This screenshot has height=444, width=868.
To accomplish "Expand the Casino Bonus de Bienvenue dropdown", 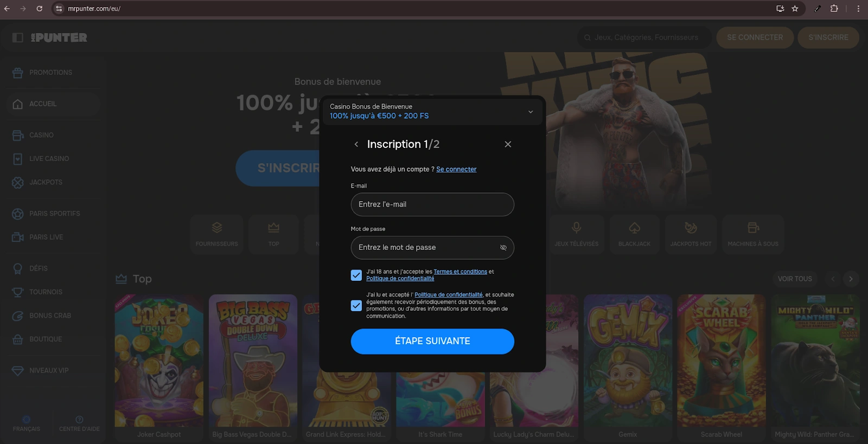I will point(530,112).
